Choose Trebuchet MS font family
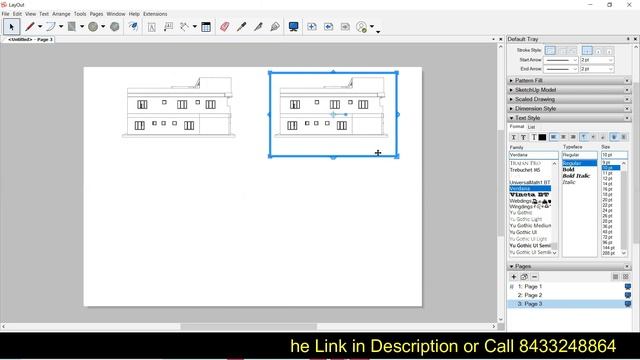 coord(525,170)
